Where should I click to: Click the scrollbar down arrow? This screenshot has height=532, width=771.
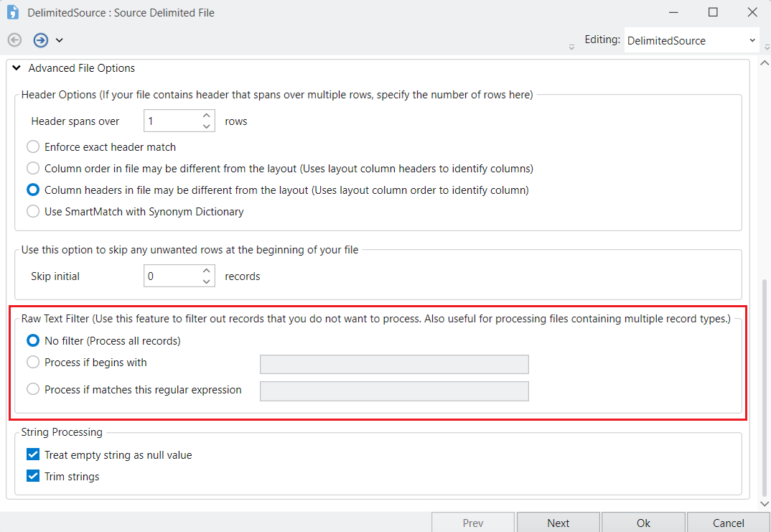(764, 504)
